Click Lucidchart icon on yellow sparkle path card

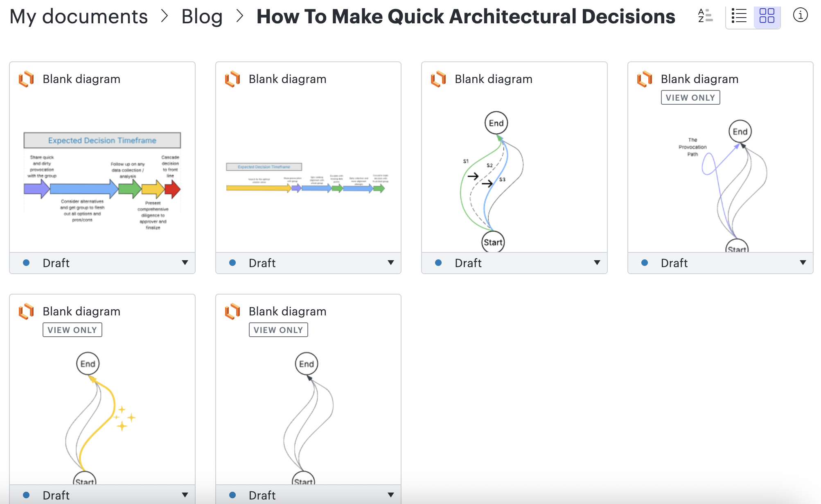click(26, 311)
